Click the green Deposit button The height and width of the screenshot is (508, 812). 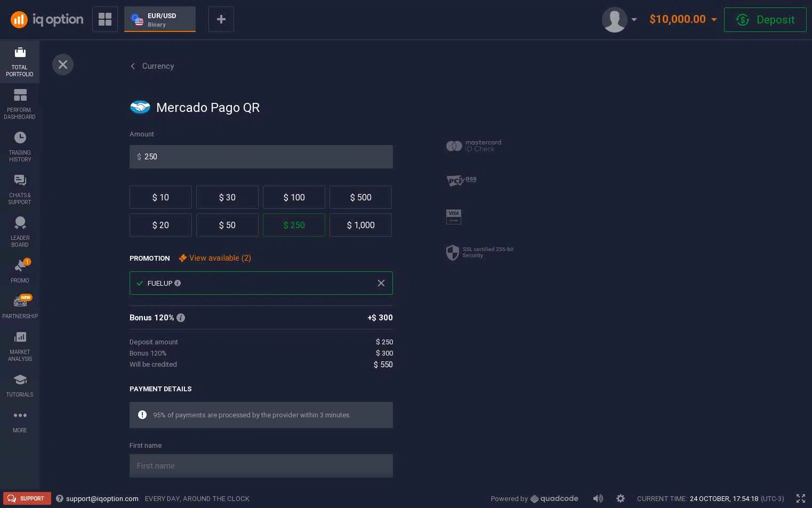[x=765, y=20]
